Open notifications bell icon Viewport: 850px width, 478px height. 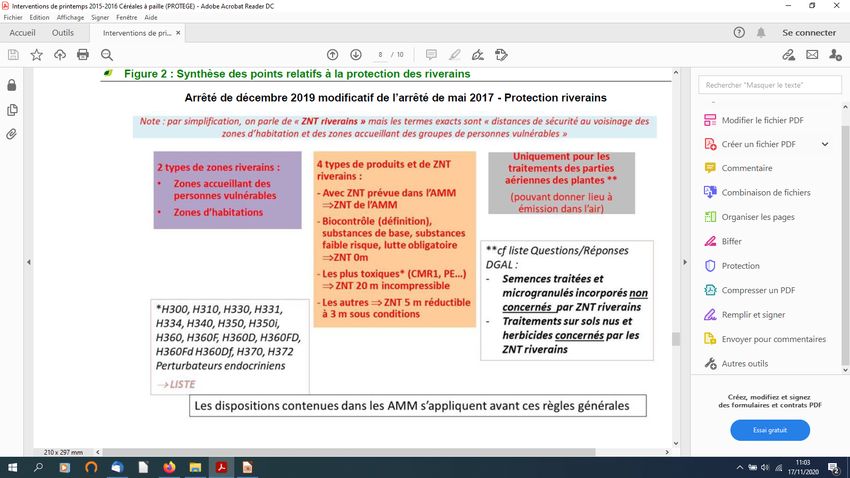(x=761, y=33)
